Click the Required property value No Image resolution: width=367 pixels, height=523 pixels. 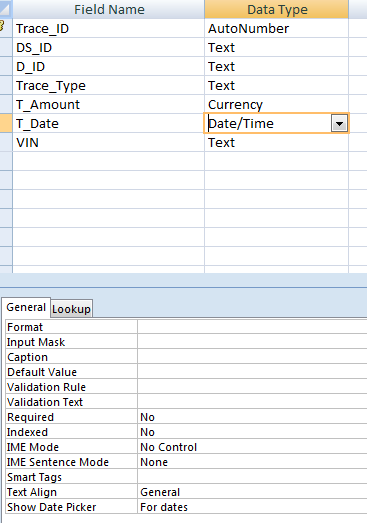click(x=252, y=417)
